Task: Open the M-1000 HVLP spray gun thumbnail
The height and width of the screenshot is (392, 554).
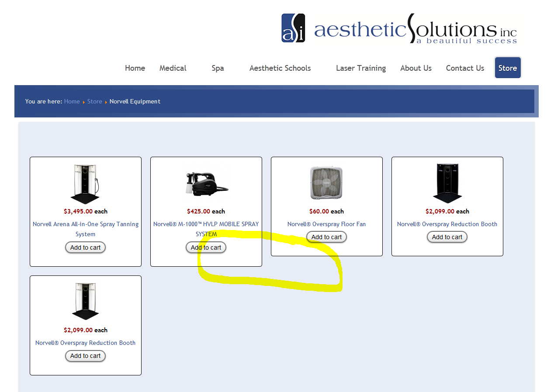Action: tap(206, 183)
